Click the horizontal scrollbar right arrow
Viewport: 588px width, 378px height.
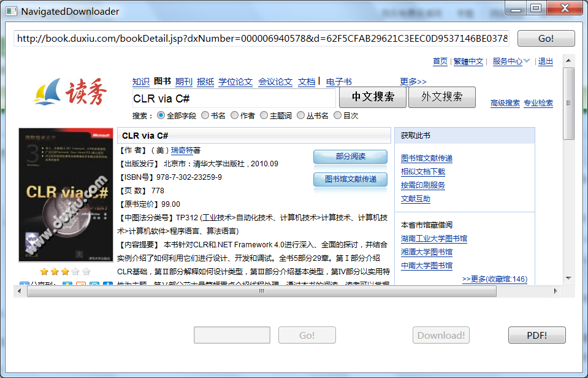556,291
